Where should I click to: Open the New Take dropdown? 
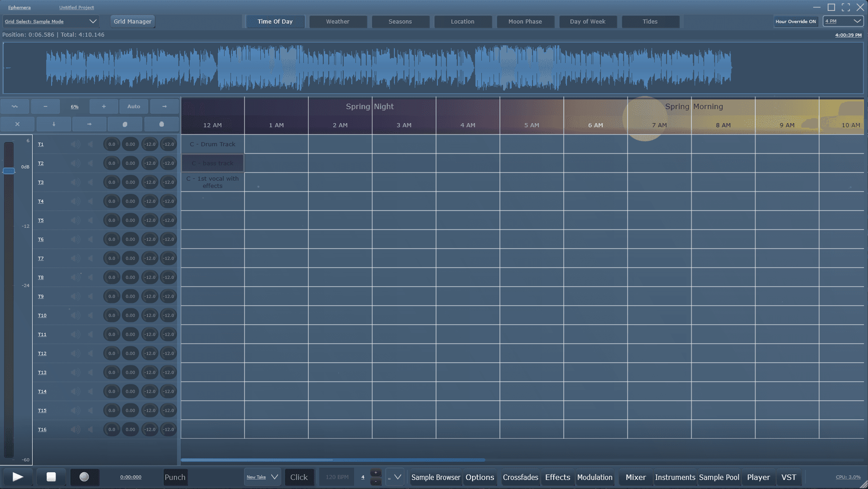pos(262,477)
